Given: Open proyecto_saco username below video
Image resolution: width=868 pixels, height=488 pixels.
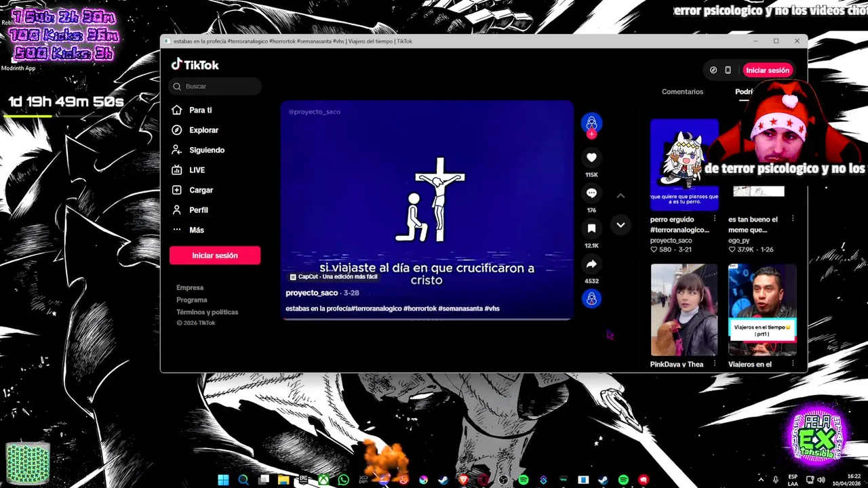Looking at the screenshot, I should (312, 293).
